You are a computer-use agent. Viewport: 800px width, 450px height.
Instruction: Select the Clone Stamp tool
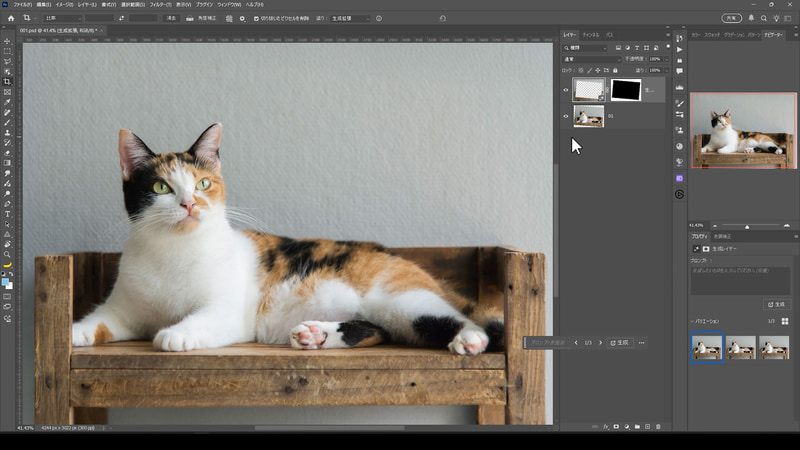point(7,133)
